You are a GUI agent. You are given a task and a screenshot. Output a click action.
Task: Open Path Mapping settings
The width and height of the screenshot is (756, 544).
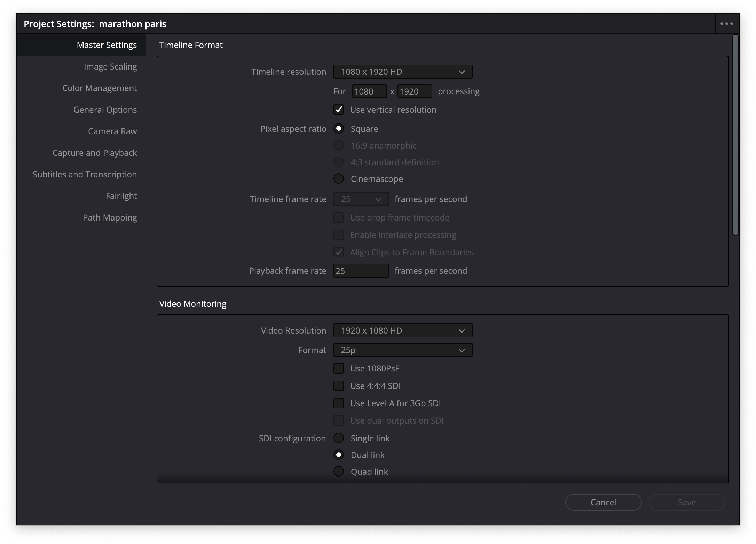coord(110,217)
